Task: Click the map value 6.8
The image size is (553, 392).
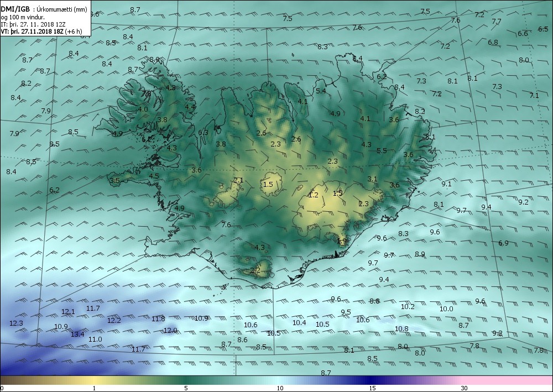Action: click(x=493, y=43)
